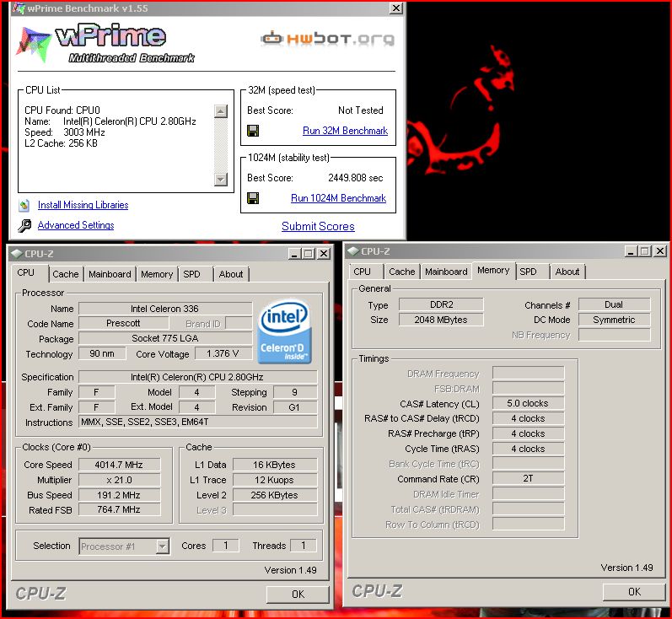Close the wPrime Benchmark window
Screen dimensions: 672x619
(396, 8)
